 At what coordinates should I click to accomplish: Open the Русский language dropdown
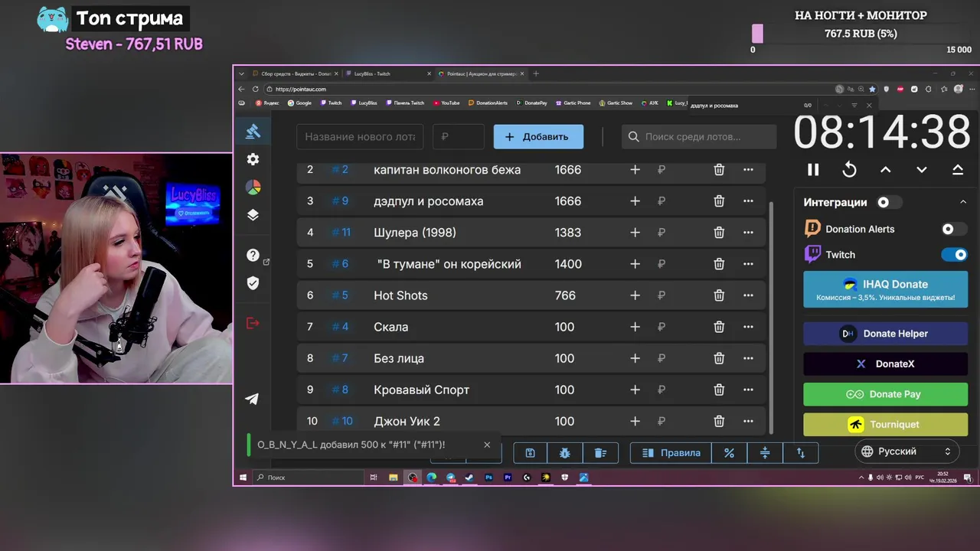(x=907, y=452)
